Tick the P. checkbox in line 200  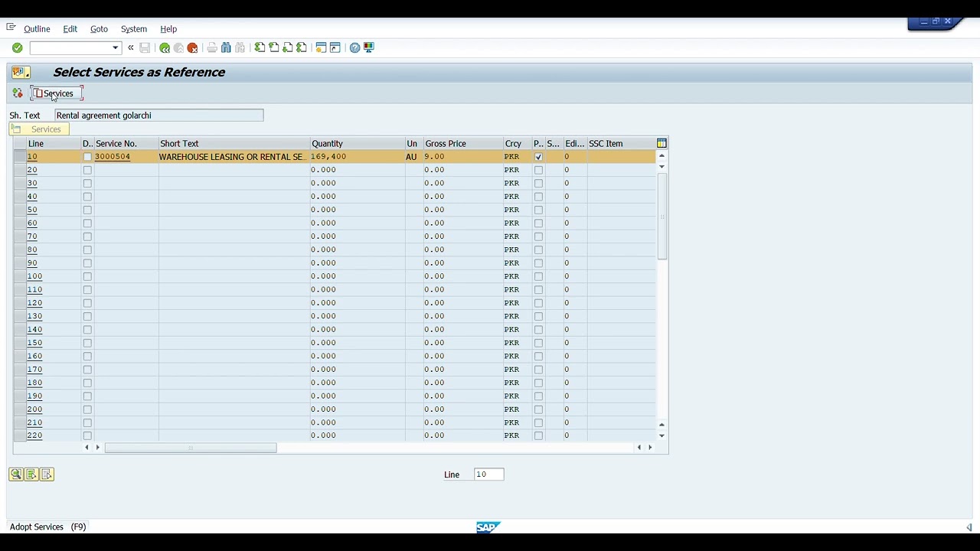tap(538, 409)
